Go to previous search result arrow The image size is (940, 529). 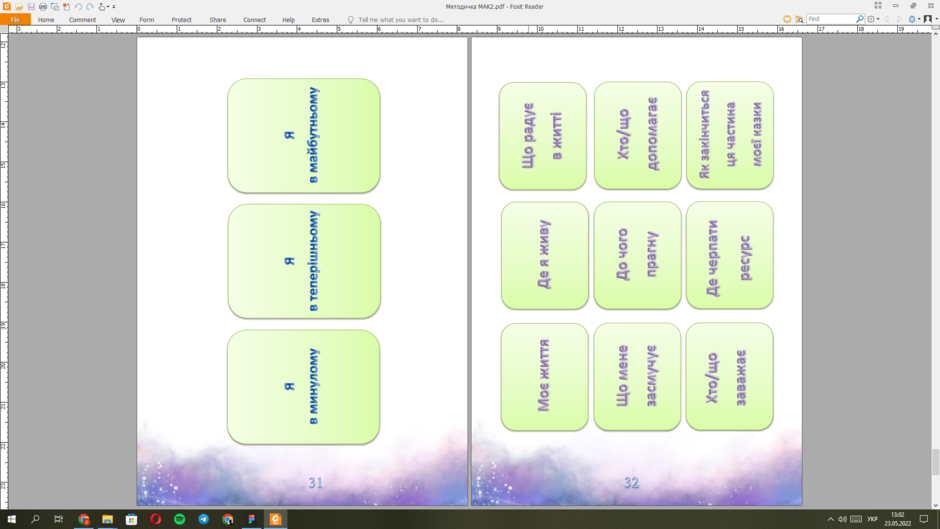[x=887, y=19]
